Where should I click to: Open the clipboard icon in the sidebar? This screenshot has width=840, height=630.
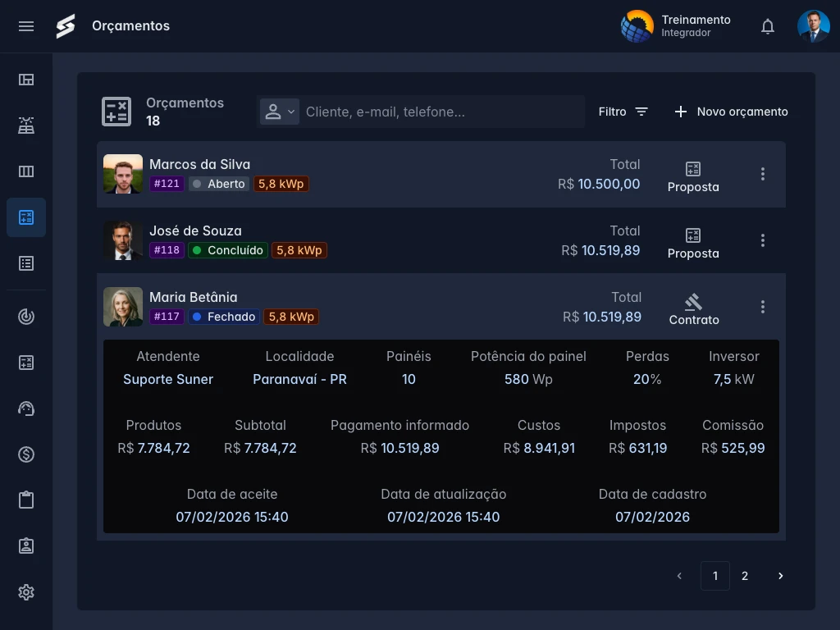point(26,500)
